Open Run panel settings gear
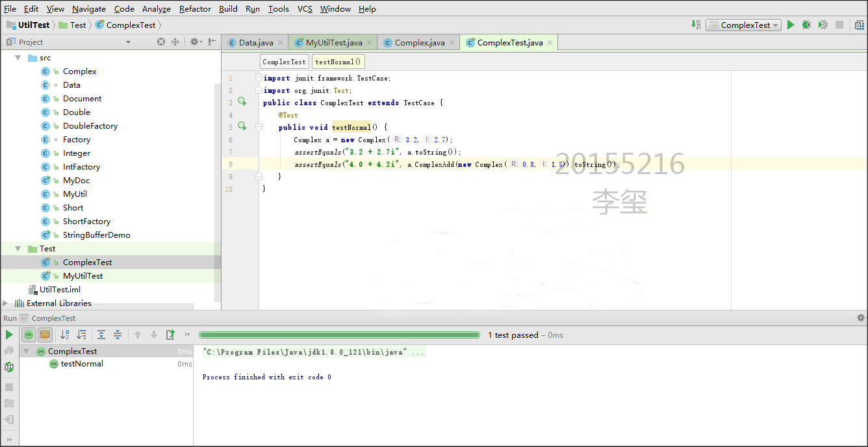868x447 pixels. 861,318
